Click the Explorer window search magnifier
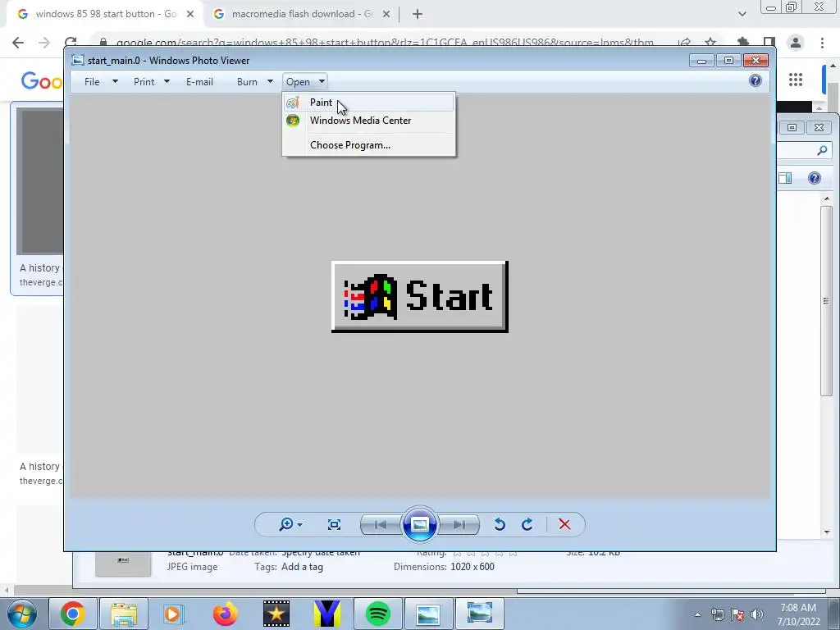Image resolution: width=840 pixels, height=630 pixels. [822, 151]
